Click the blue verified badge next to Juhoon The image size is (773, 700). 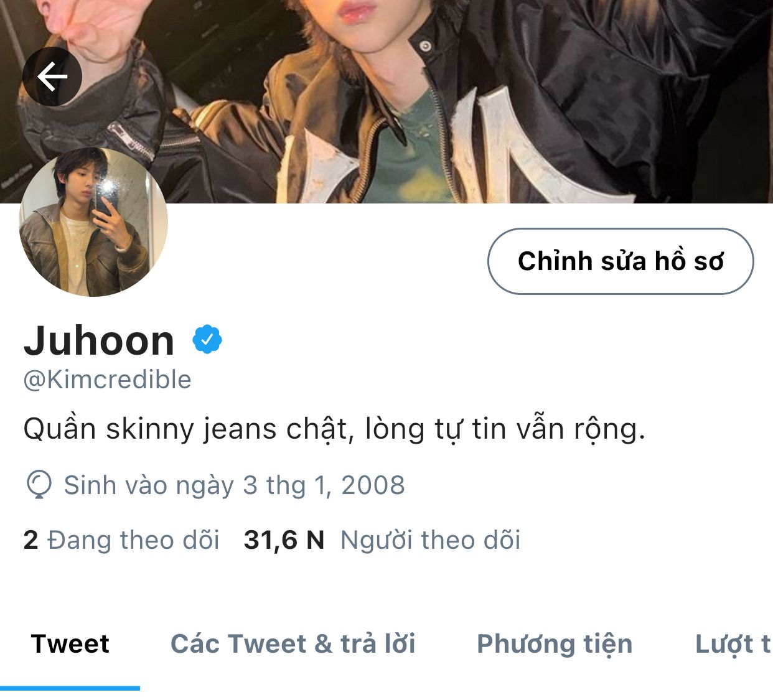click(x=207, y=340)
